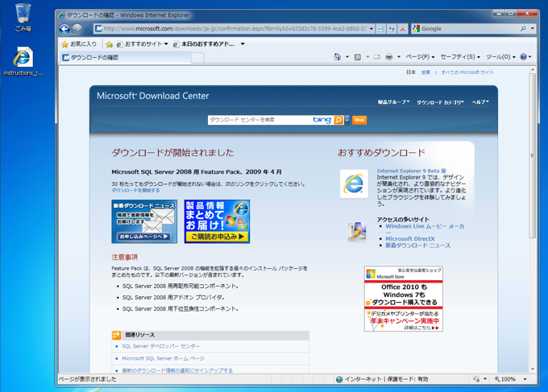Open Microsoft SQL Server ホーム ページ link
Screen dimensions: 548x392
pos(164,358)
